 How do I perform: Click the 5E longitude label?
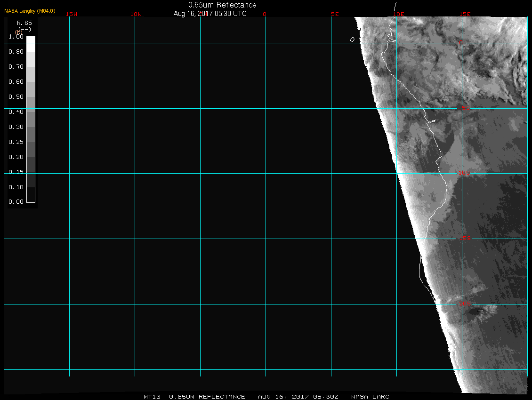tap(335, 14)
